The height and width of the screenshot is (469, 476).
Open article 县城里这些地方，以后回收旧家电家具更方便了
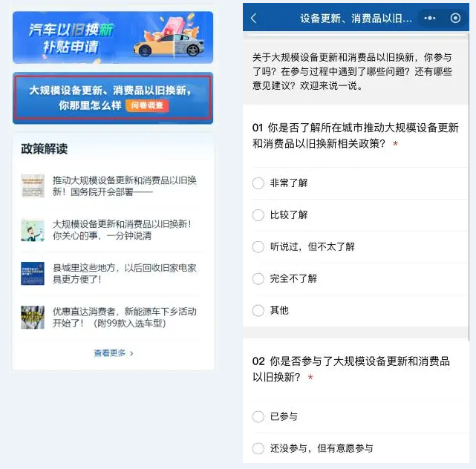point(125,274)
